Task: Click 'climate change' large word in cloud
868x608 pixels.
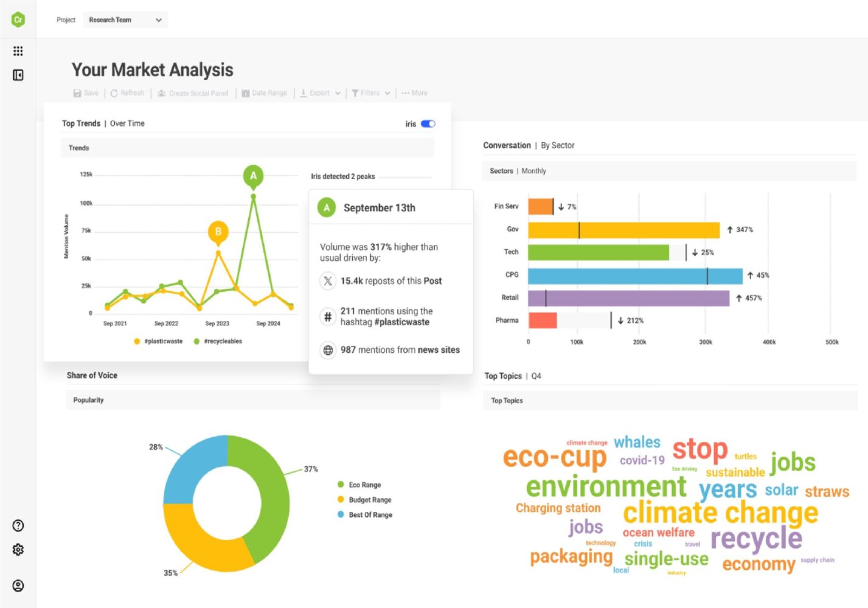Action: 720,513
